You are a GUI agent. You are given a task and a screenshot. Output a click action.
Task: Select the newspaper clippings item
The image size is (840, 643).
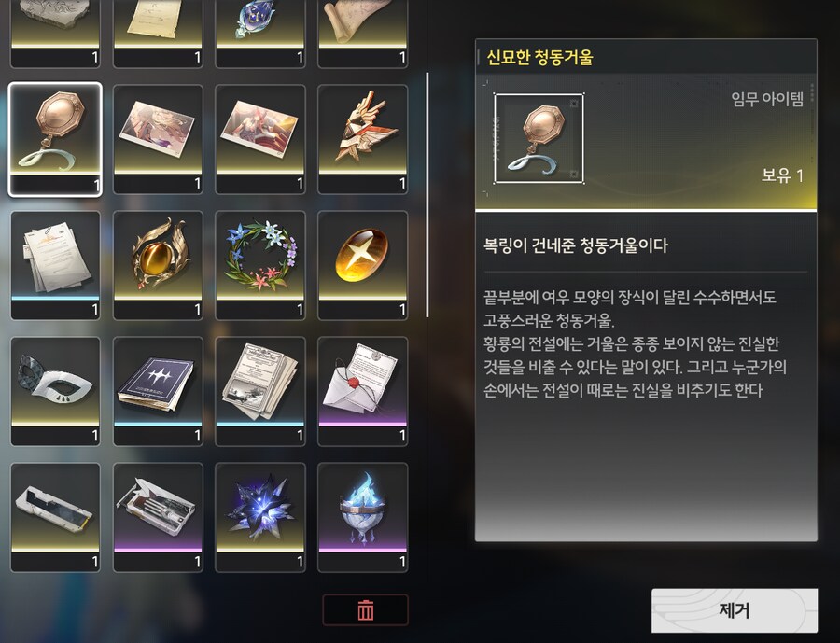[x=260, y=391]
